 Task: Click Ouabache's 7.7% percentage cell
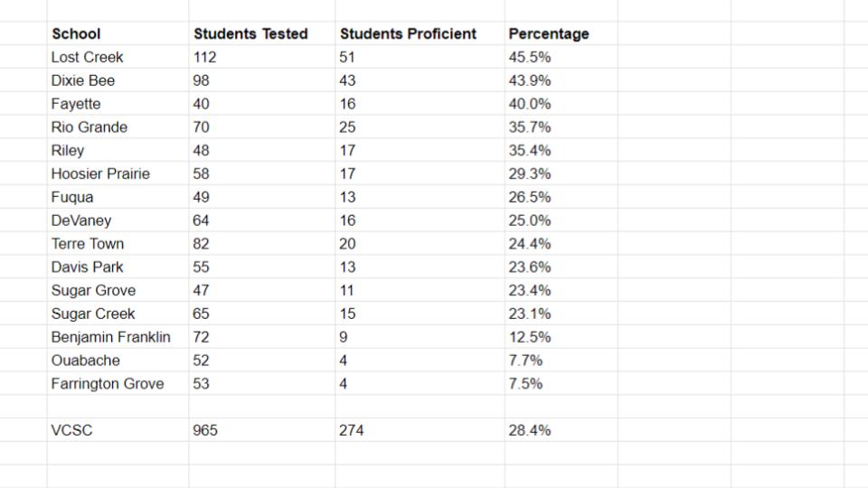(525, 361)
